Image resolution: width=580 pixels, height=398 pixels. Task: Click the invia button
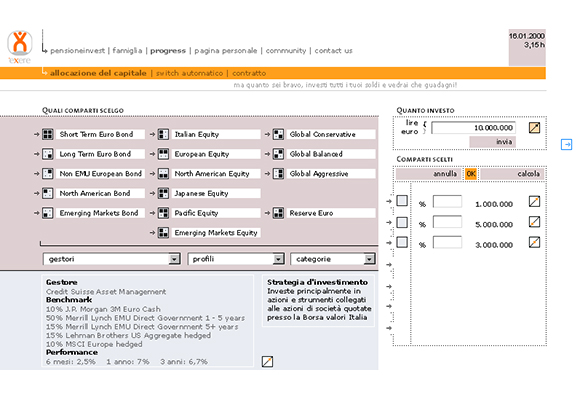point(492,142)
